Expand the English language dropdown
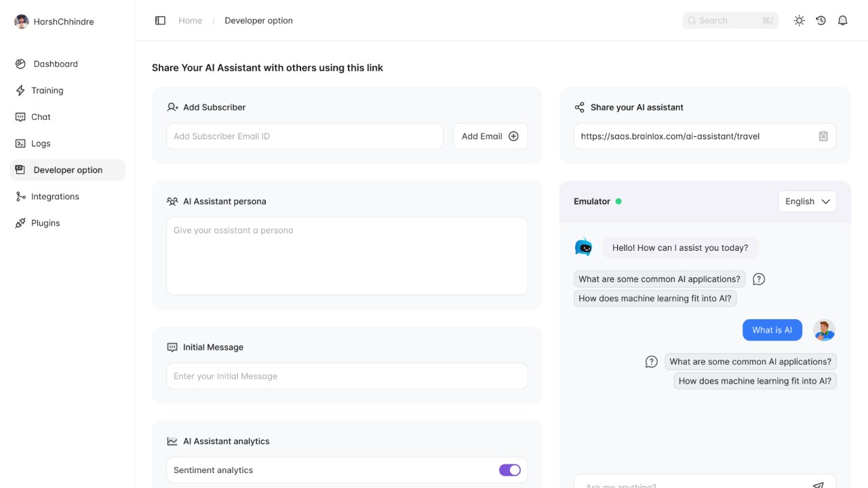The image size is (868, 488). click(808, 201)
